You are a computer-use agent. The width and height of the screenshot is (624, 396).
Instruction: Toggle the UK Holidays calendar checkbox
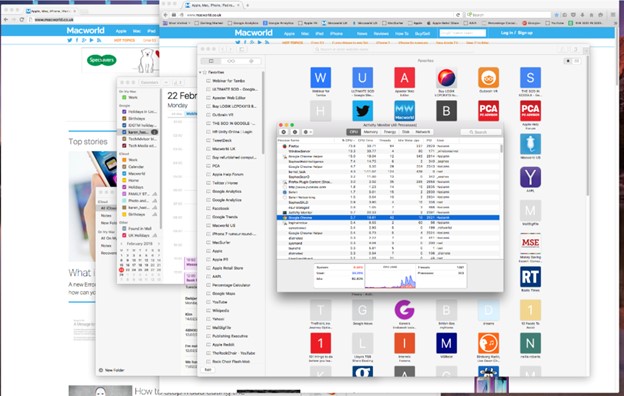coord(124,235)
